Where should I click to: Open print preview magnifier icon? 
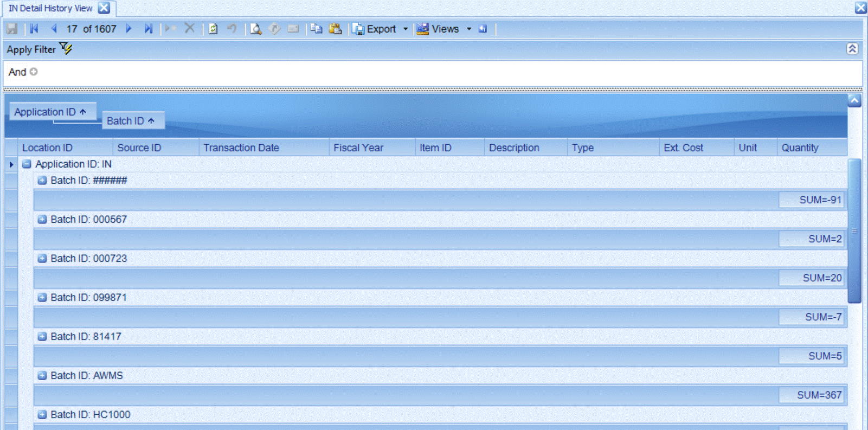click(x=255, y=29)
